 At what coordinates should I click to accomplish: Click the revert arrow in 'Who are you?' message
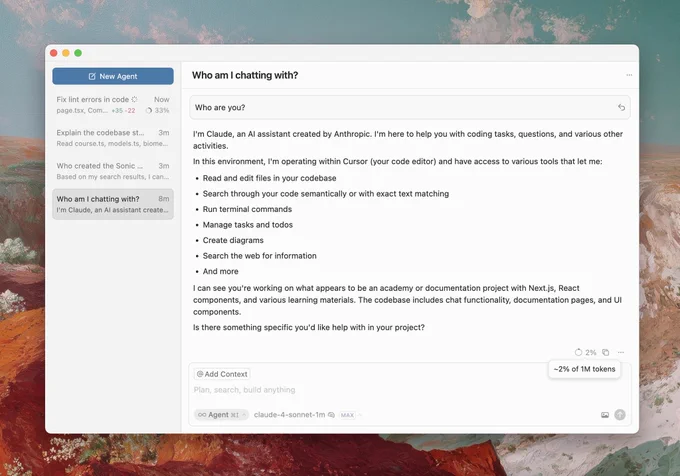click(621, 108)
